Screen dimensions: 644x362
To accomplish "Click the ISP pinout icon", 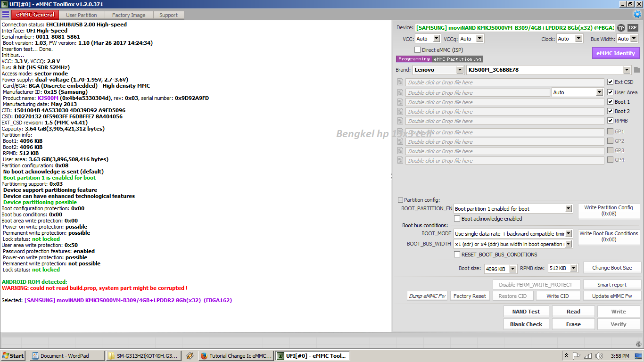I will coord(633,28).
